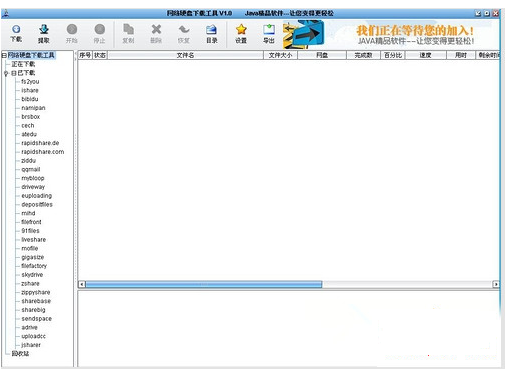Select the 正在下载 tree item
The image size is (508, 371).
tap(23, 64)
